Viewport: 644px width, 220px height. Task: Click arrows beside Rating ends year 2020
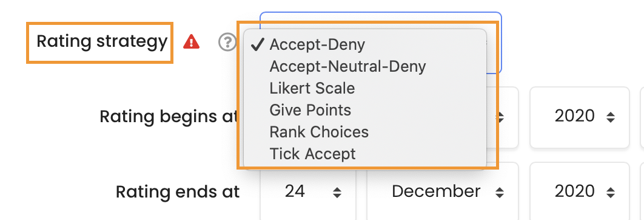[x=611, y=193]
